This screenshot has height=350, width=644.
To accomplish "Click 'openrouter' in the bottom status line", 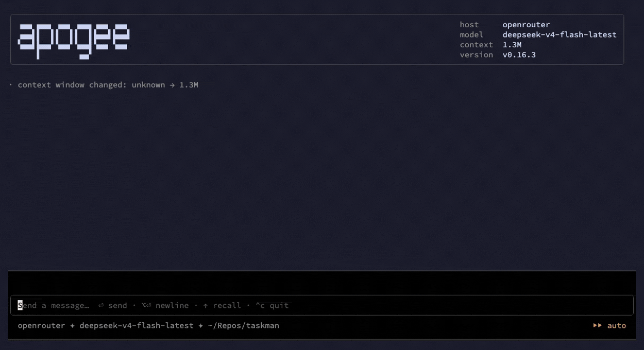I will [41, 325].
